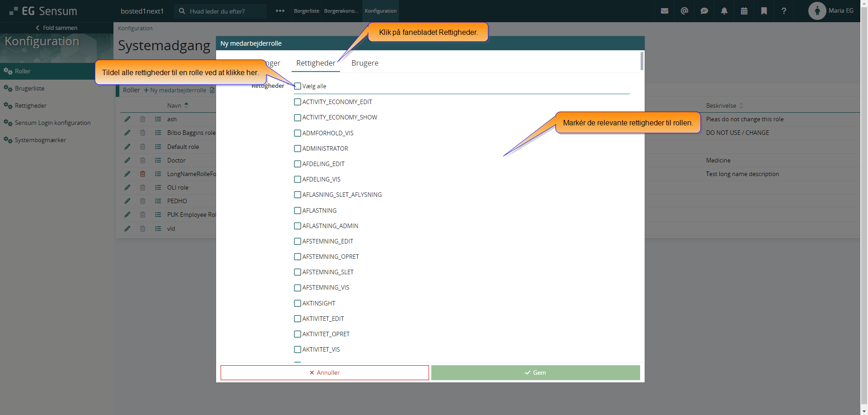Open the calendar icon in top bar

tap(744, 11)
